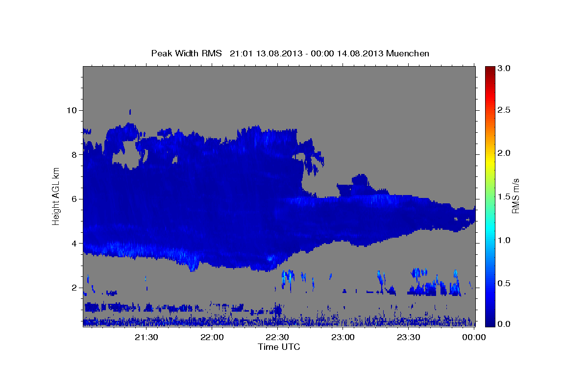Click the 'RMS m/s' colorbar title
Viewport: 588px width, 392px height.
(x=515, y=196)
